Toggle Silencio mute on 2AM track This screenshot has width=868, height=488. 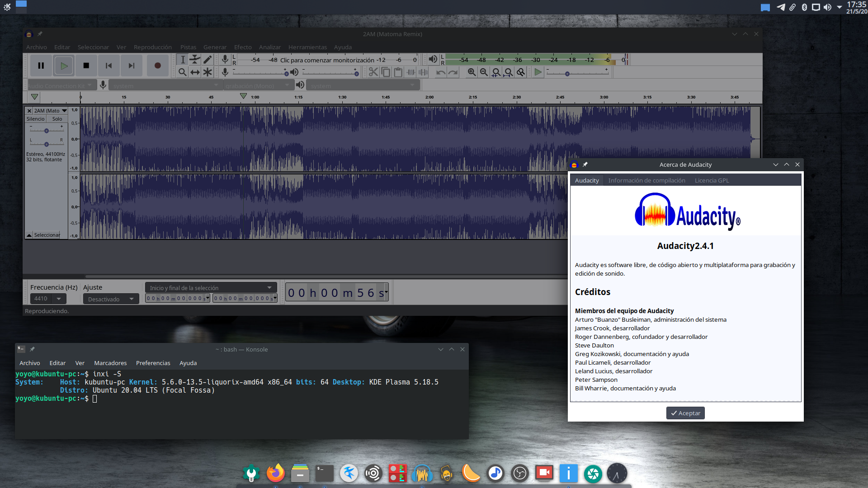coord(35,119)
